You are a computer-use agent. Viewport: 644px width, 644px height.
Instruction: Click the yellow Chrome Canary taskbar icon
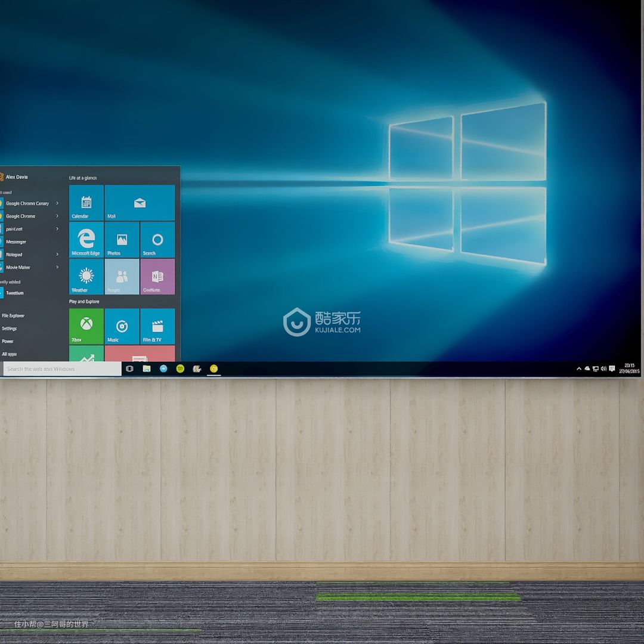tap(213, 369)
